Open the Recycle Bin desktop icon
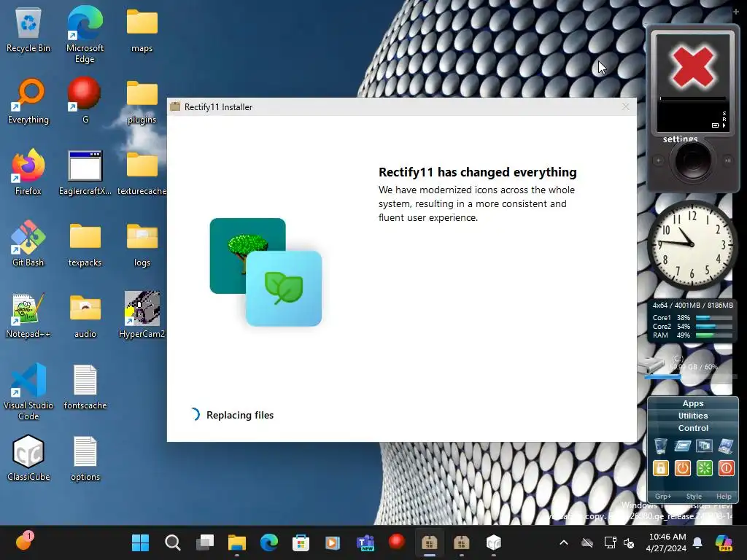 point(28,31)
